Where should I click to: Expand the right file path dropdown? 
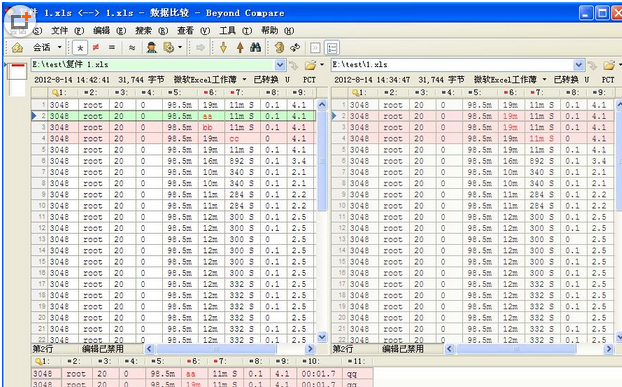[579, 65]
